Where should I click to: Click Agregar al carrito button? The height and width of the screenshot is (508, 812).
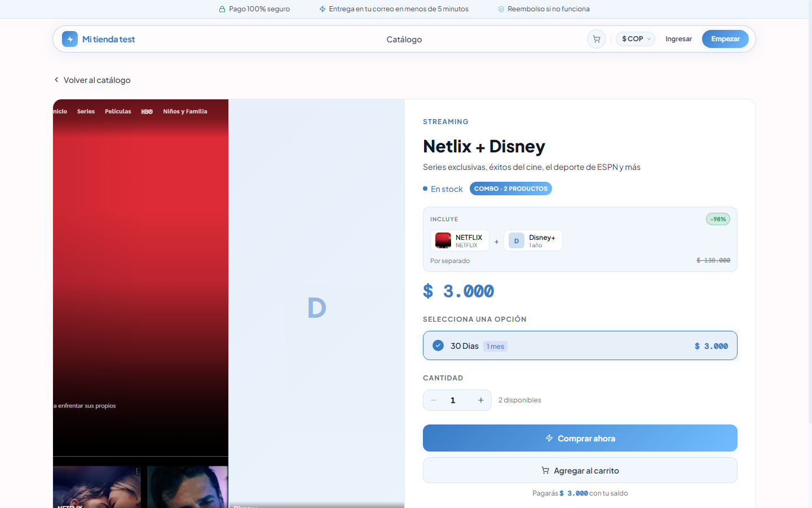point(580,470)
